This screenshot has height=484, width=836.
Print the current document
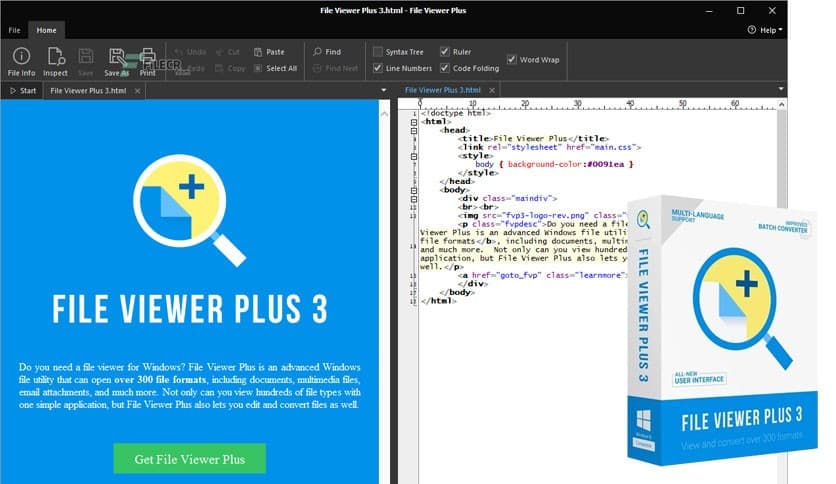pos(148,59)
